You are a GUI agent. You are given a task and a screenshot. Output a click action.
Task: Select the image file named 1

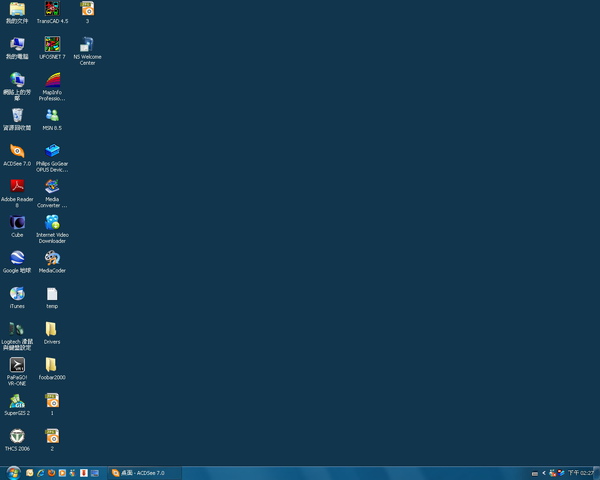pos(52,404)
